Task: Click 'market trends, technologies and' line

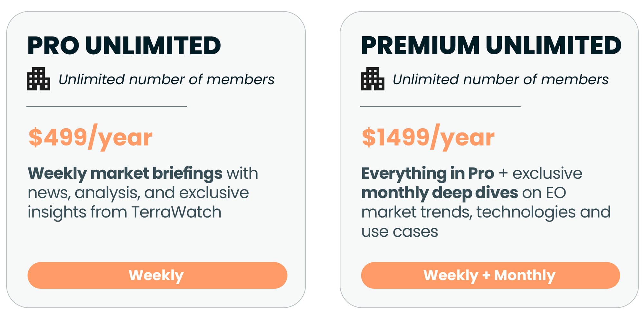Action: 486,212
